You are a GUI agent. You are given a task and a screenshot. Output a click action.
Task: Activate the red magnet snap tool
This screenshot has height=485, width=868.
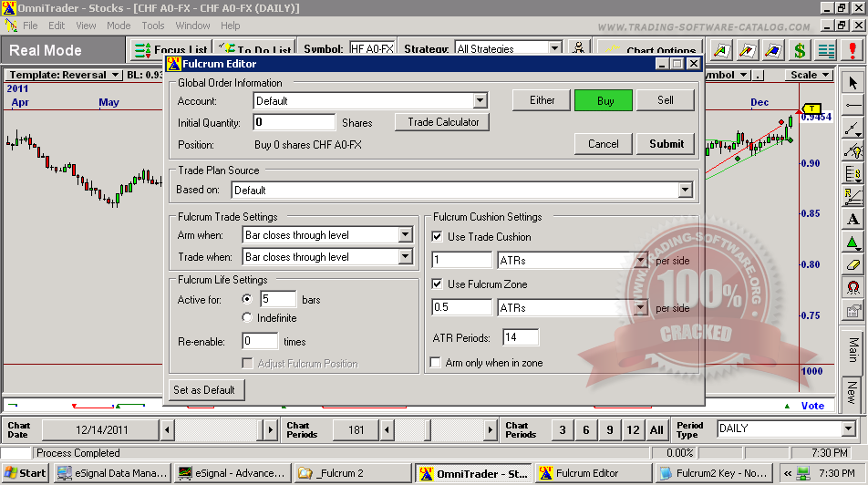852,288
